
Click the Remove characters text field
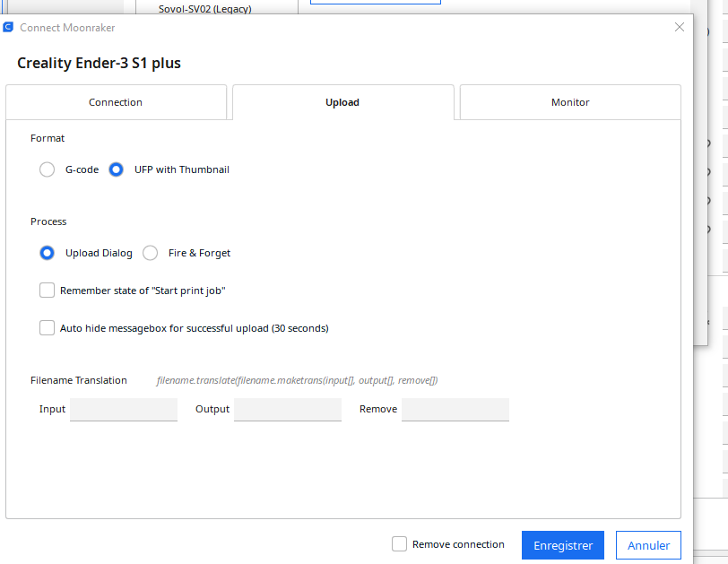[455, 410]
